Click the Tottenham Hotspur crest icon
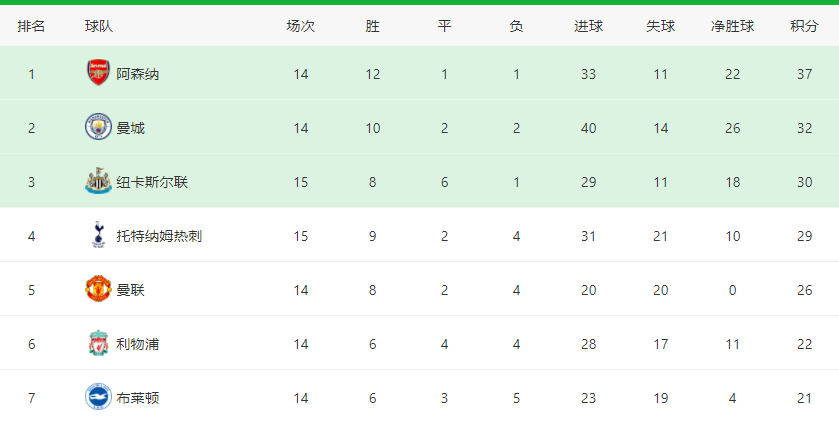The image size is (839, 423). coord(98,235)
